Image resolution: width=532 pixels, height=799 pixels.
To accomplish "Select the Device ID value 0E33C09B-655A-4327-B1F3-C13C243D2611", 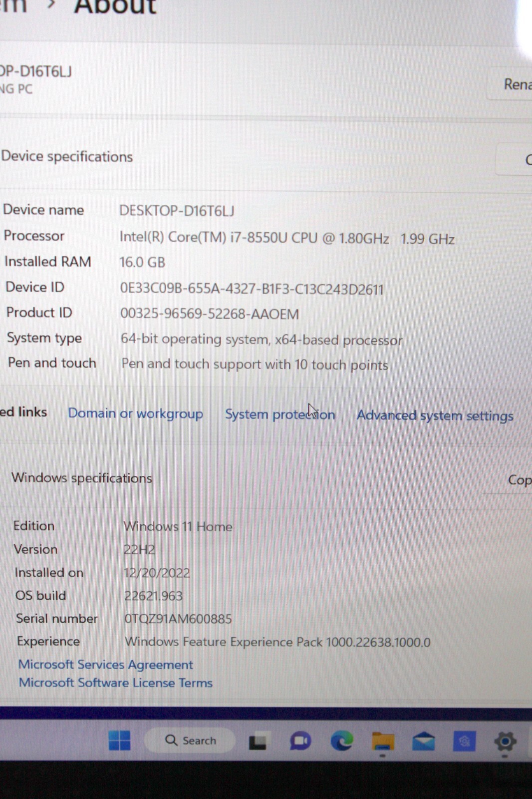I will [252, 289].
